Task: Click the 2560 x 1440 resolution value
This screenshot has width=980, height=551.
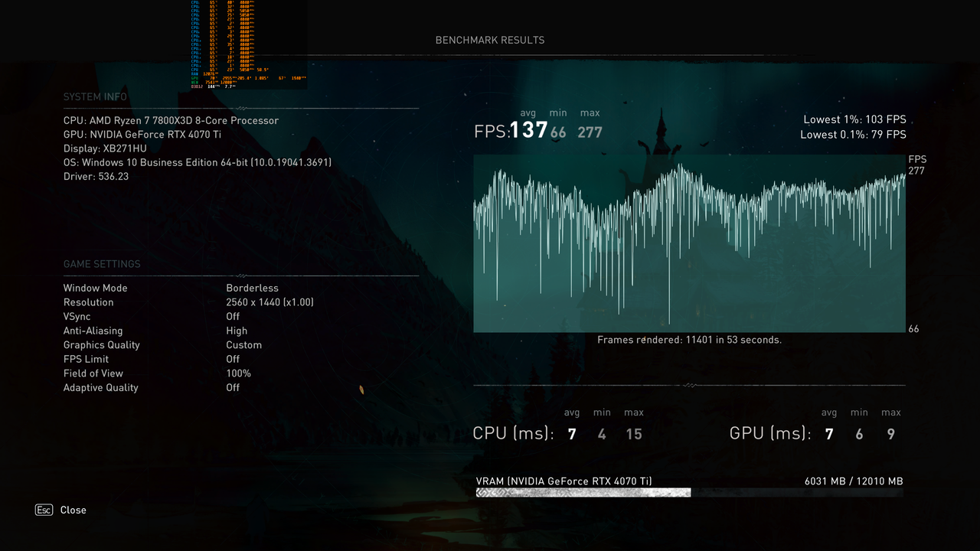Action: click(x=269, y=302)
